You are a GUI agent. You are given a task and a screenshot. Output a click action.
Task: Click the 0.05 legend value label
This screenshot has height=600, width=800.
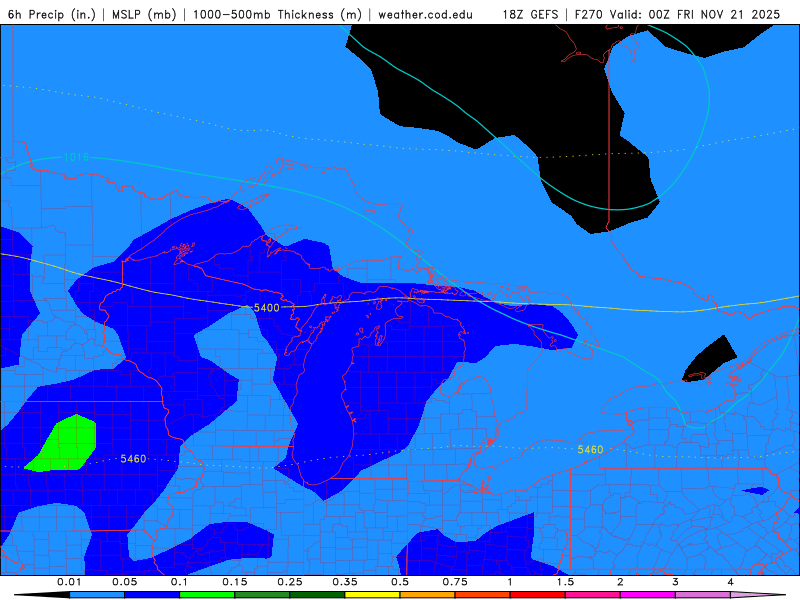124,582
